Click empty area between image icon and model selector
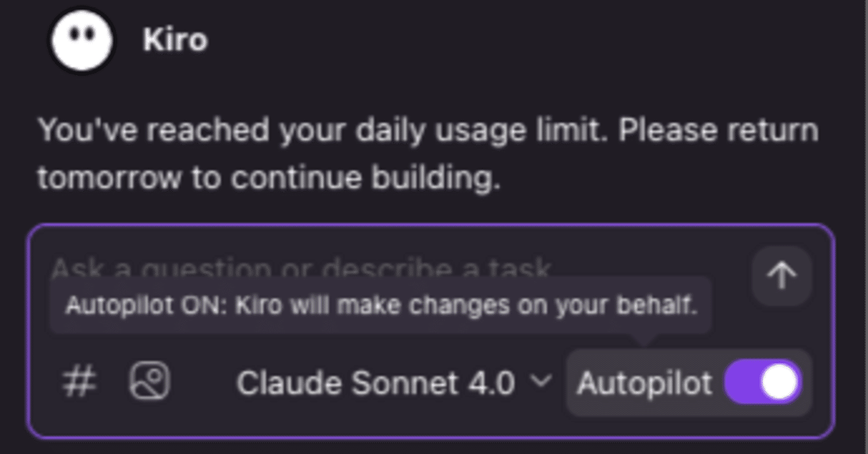 202,384
